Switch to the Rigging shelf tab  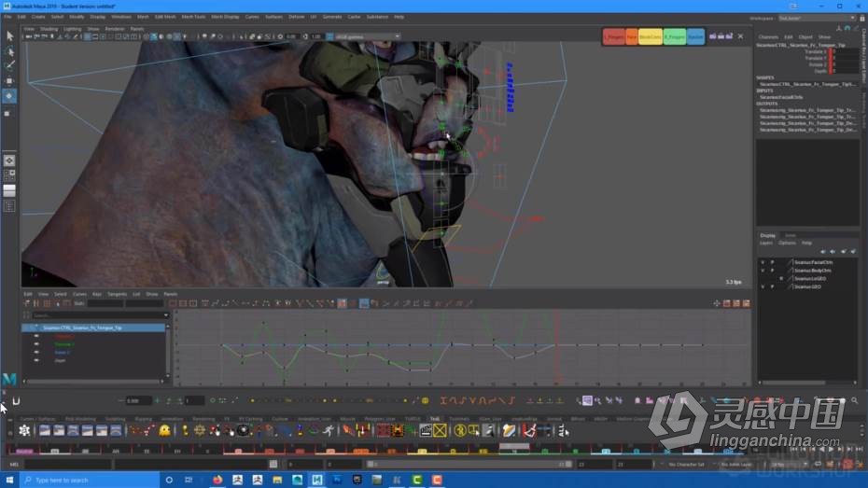143,419
